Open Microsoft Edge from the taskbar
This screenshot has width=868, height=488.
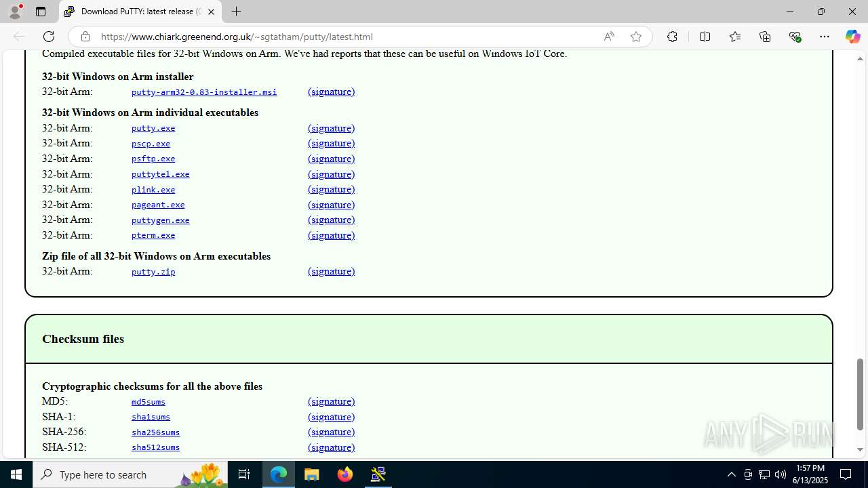pos(279,474)
